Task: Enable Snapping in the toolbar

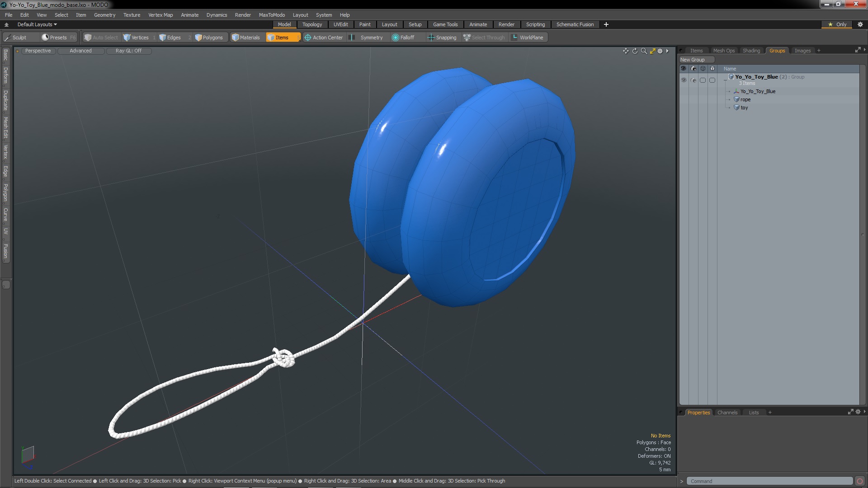Action: (442, 38)
